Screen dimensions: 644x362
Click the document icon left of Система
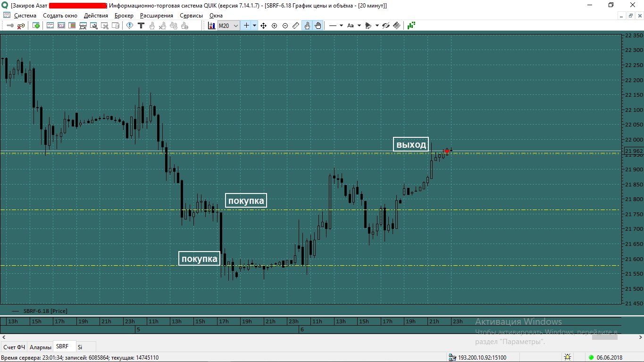tap(7, 16)
